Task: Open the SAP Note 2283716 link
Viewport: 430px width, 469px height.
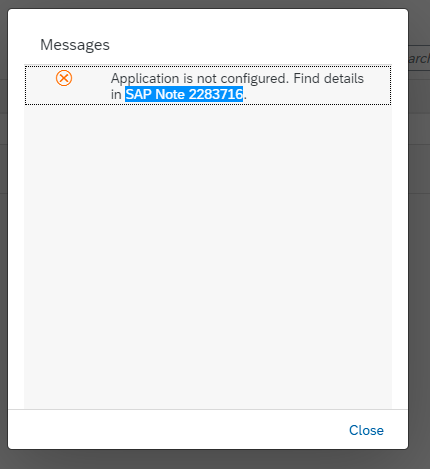Action: pos(184,94)
